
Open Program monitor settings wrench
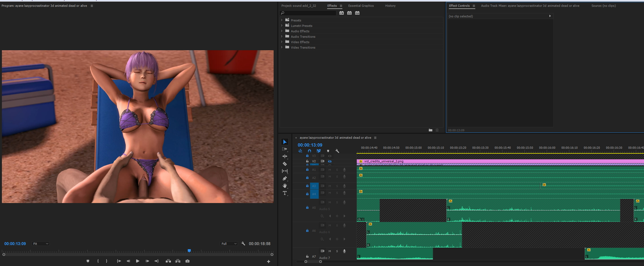(243, 244)
